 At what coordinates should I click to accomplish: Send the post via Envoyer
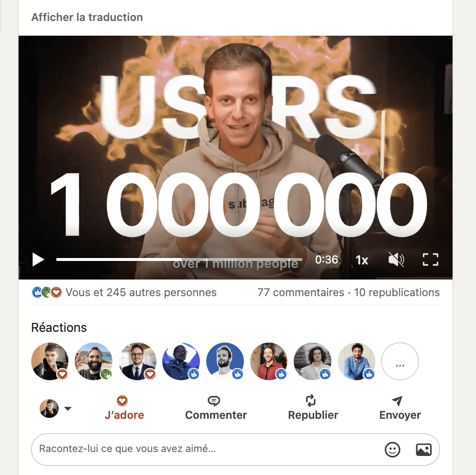400,408
